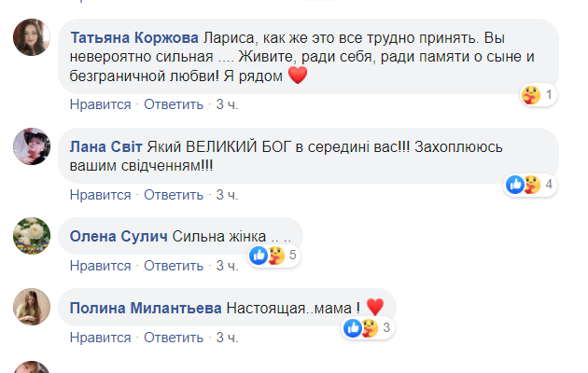
Task: Open Лана Світ's avatar
Action: [31, 145]
